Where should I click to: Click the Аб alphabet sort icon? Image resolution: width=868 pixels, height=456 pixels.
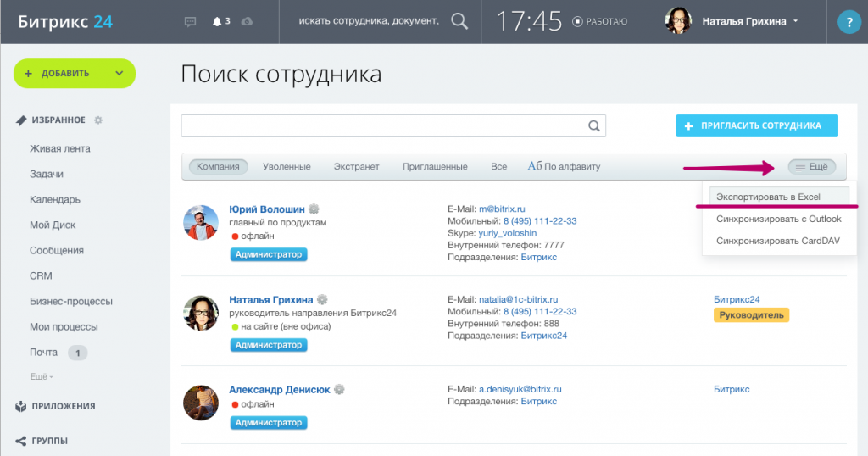[x=535, y=166]
